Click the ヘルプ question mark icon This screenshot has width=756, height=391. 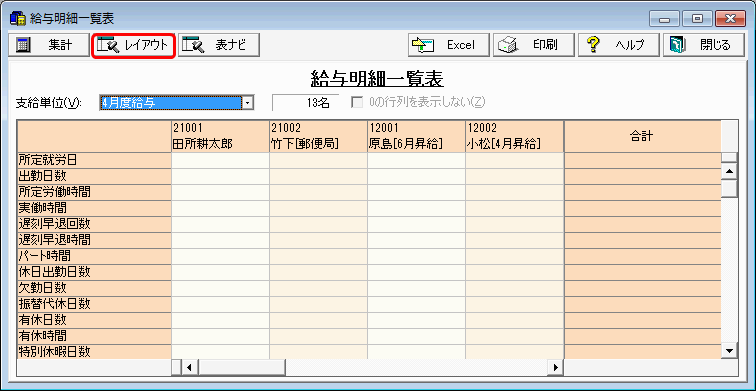click(x=593, y=45)
